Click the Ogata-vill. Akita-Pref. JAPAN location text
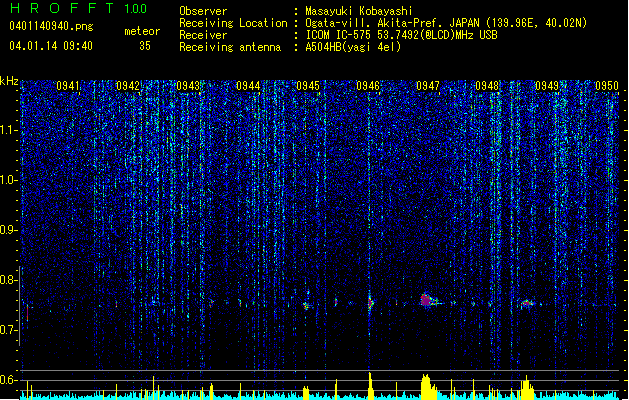Image resolution: width=629 pixels, height=400 pixels. tap(446, 23)
